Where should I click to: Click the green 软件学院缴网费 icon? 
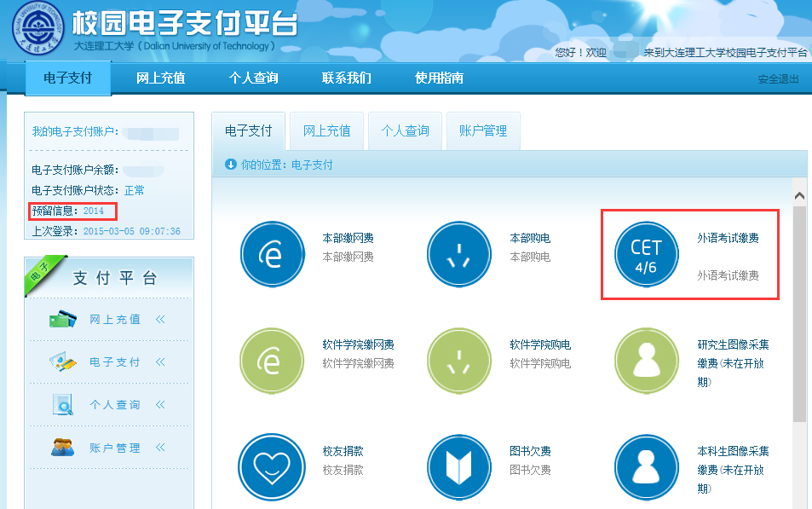272,361
